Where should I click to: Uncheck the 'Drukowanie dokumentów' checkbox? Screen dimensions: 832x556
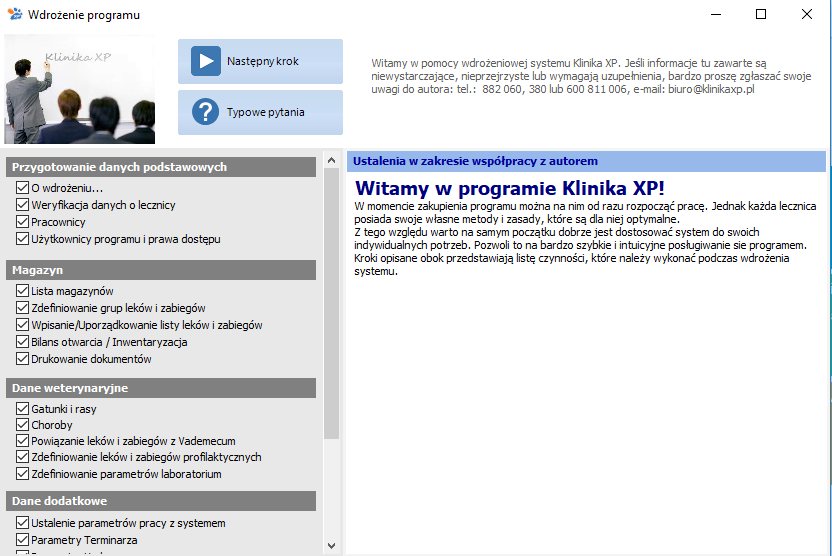pyautogui.click(x=22, y=359)
